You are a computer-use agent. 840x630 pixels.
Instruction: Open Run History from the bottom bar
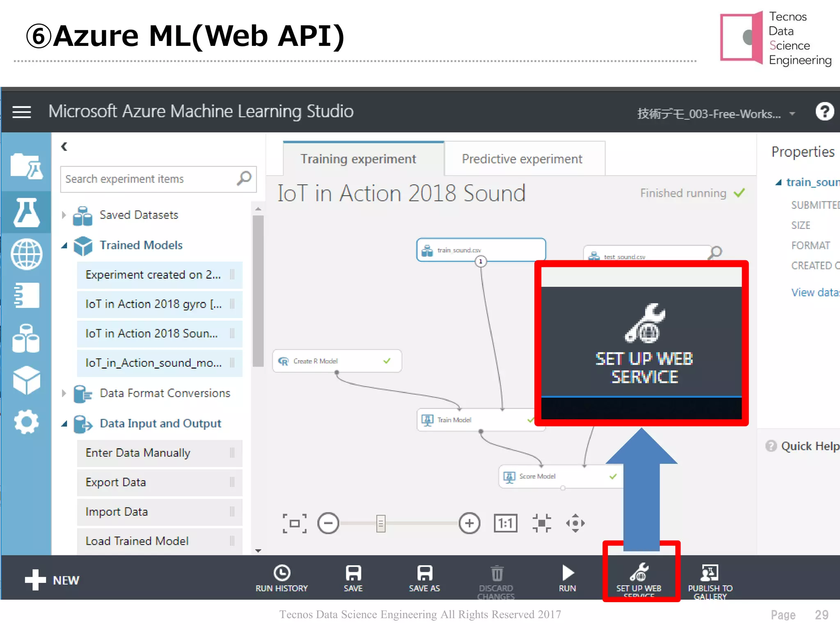[282, 578]
